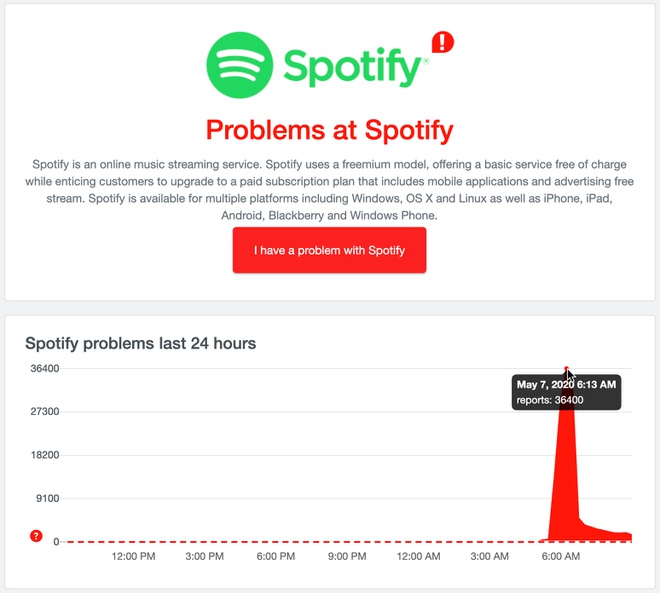660x593 pixels.
Task: Click the 12:00 AM time axis label
Action: click(x=420, y=556)
